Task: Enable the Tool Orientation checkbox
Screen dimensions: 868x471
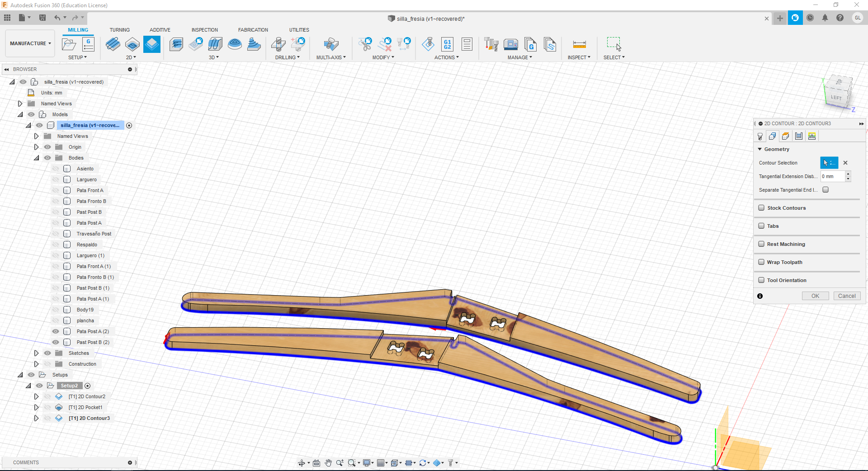Action: click(761, 280)
